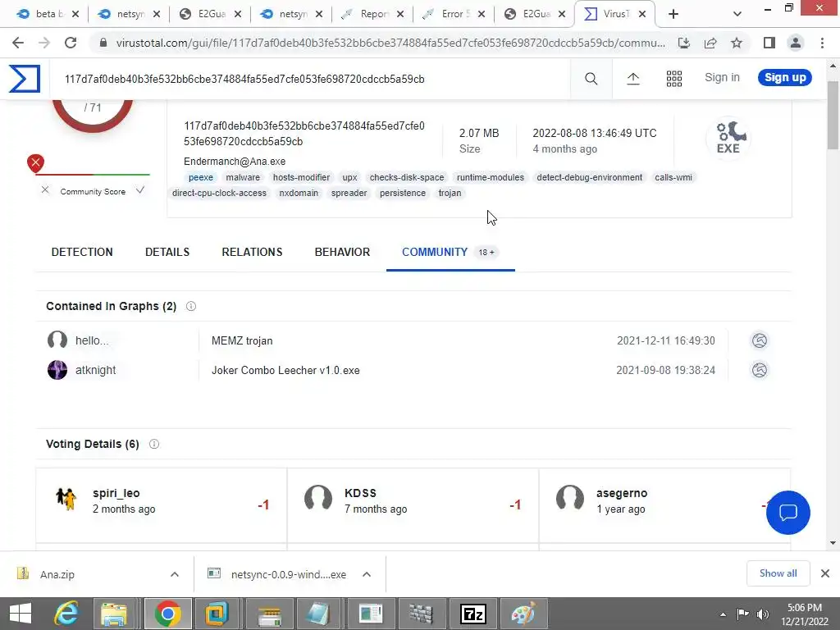Click the MEMZ trojan graph name
Screen dimensions: 840x630
coord(242,340)
